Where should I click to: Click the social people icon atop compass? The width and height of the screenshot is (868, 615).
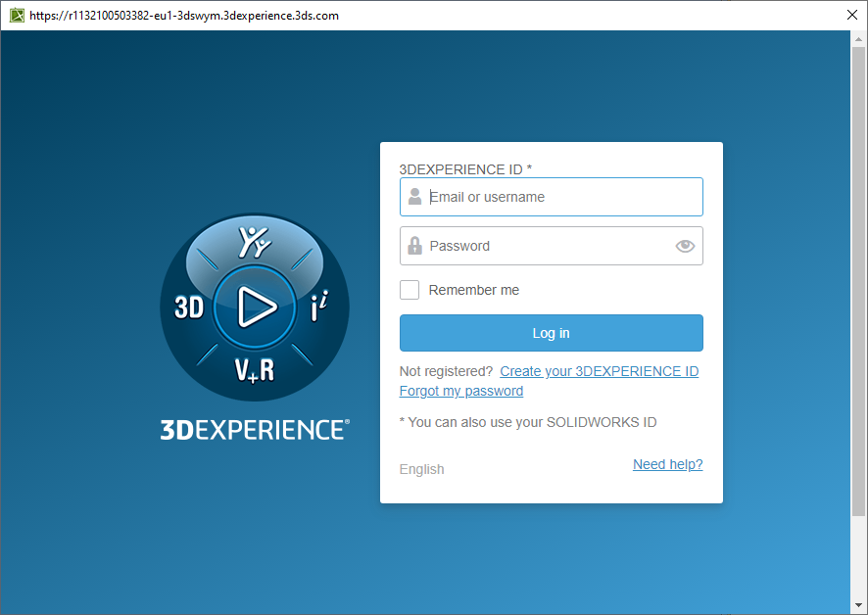[255, 242]
